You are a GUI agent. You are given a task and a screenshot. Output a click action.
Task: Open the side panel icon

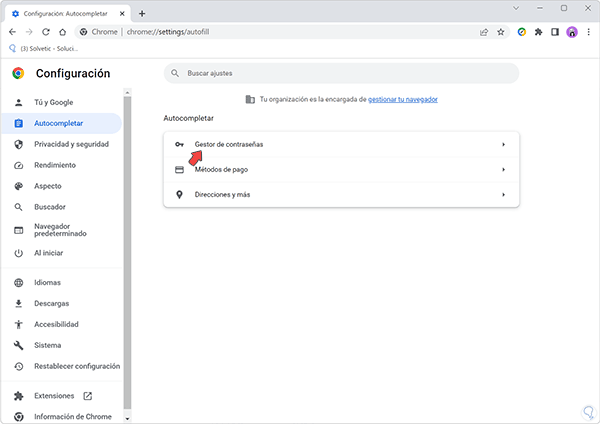tap(555, 32)
